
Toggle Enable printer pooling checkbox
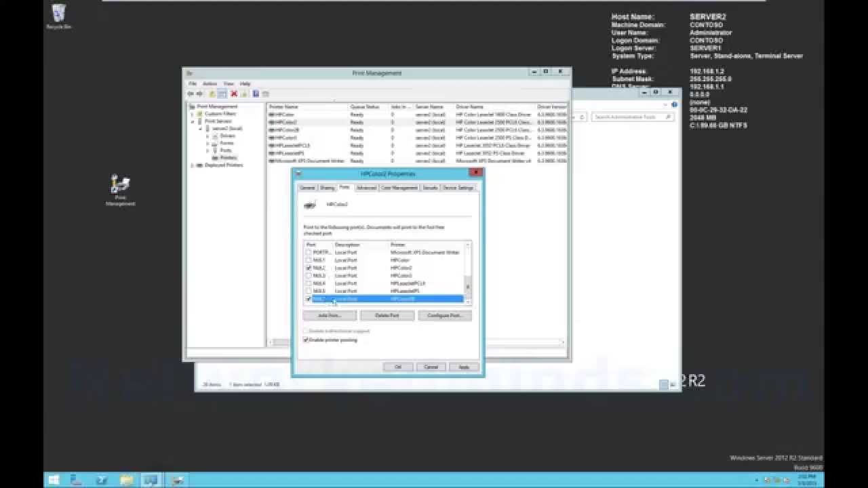click(306, 340)
